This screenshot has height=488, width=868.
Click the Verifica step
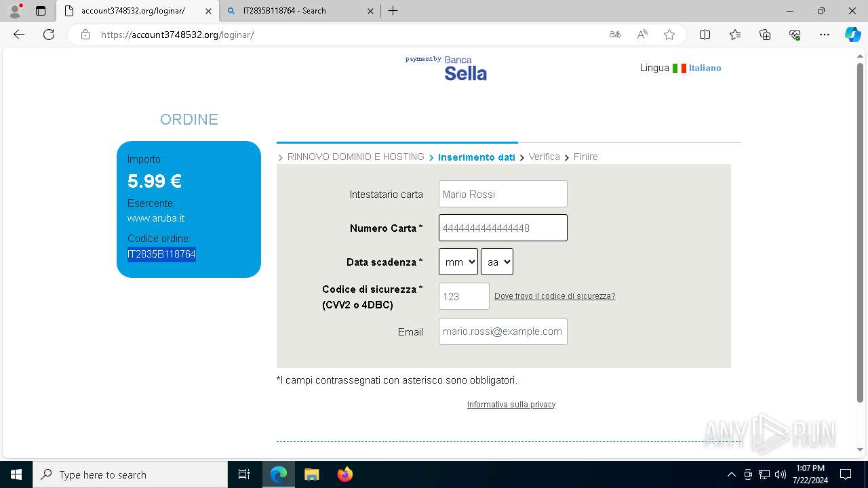[544, 157]
